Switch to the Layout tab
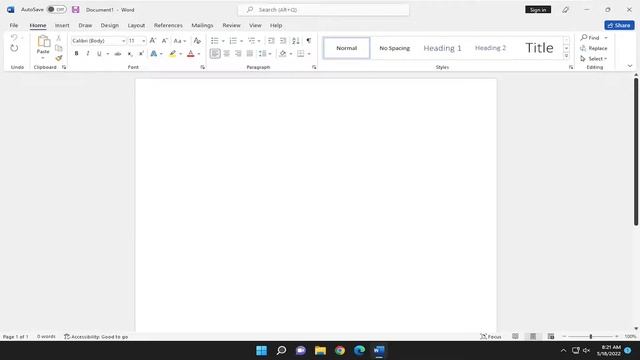640x360 pixels. 136,25
